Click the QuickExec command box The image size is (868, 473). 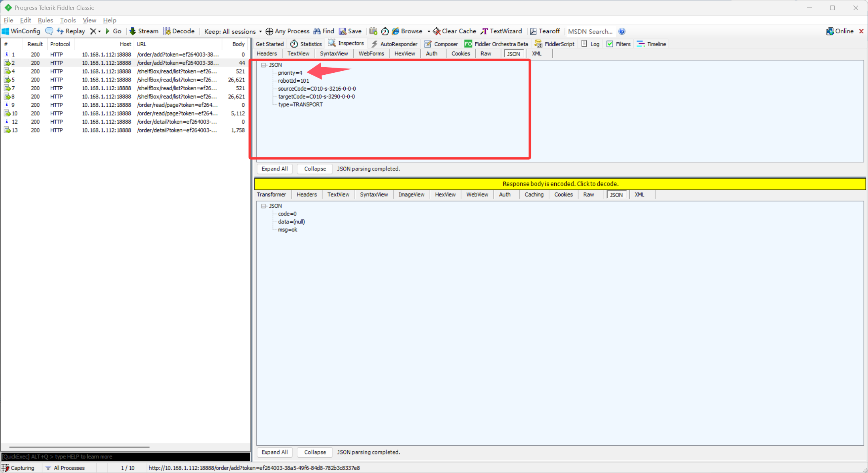pos(126,457)
